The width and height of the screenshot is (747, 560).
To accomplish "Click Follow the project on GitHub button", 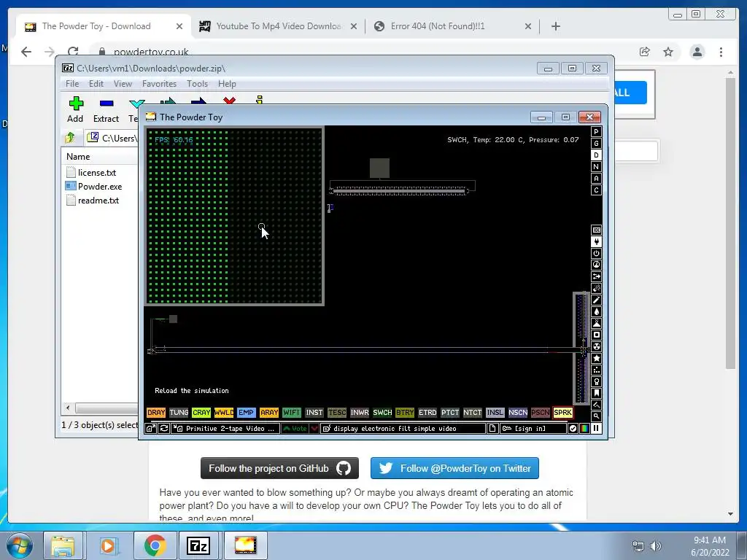I will (x=279, y=469).
